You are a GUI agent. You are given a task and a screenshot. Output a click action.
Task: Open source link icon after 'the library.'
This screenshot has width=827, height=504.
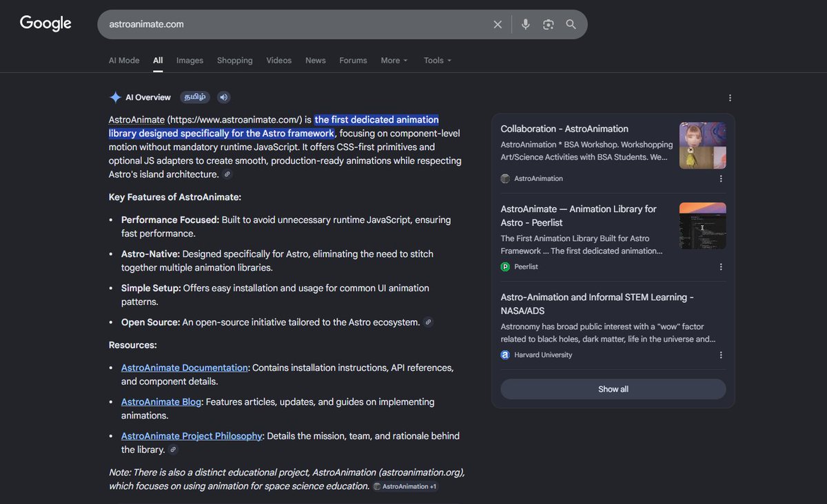click(x=173, y=450)
